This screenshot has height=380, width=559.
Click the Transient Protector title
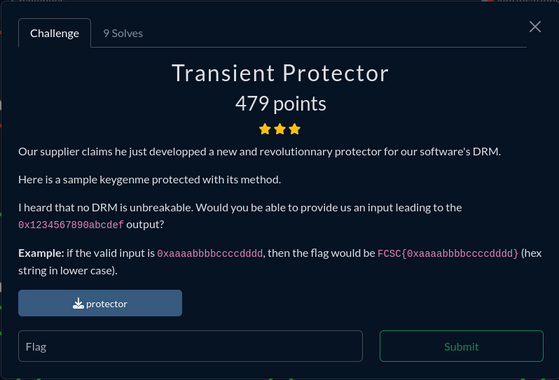[280, 73]
